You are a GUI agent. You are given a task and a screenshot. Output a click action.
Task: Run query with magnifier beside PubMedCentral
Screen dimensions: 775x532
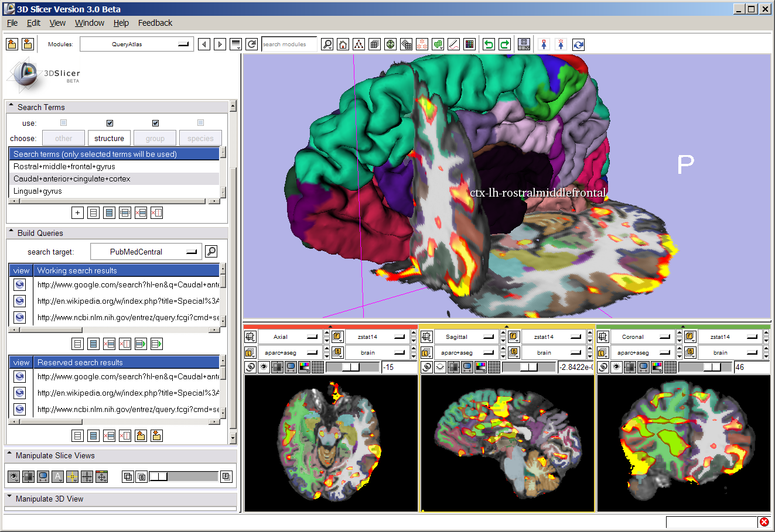click(x=211, y=252)
